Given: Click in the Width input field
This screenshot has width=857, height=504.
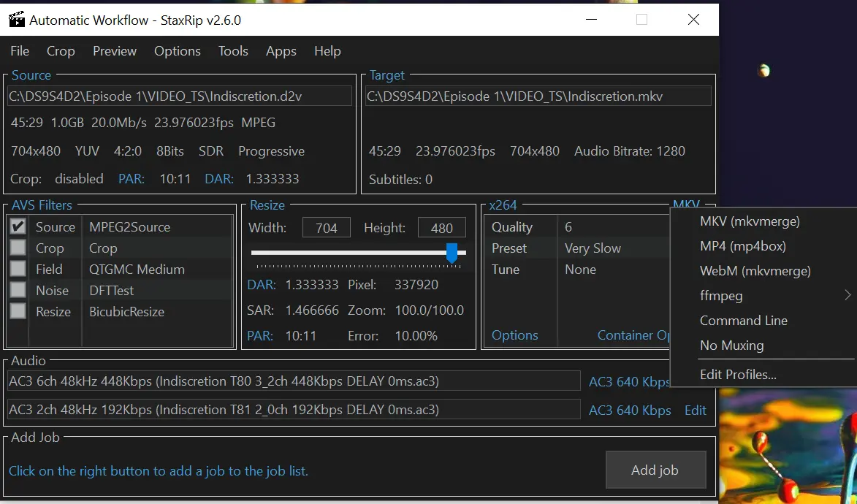Looking at the screenshot, I should pyautogui.click(x=327, y=227).
